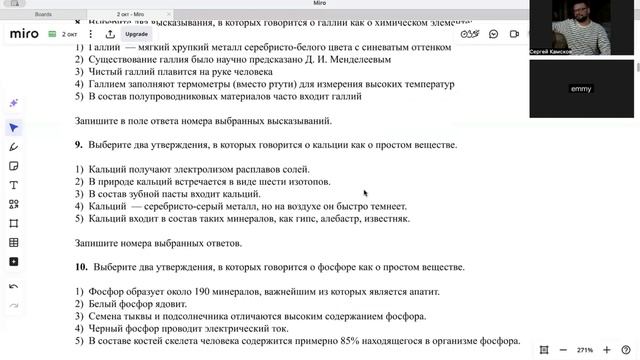Open more tools plus button
Image resolution: width=640 pixels, height=360 pixels.
point(13,262)
